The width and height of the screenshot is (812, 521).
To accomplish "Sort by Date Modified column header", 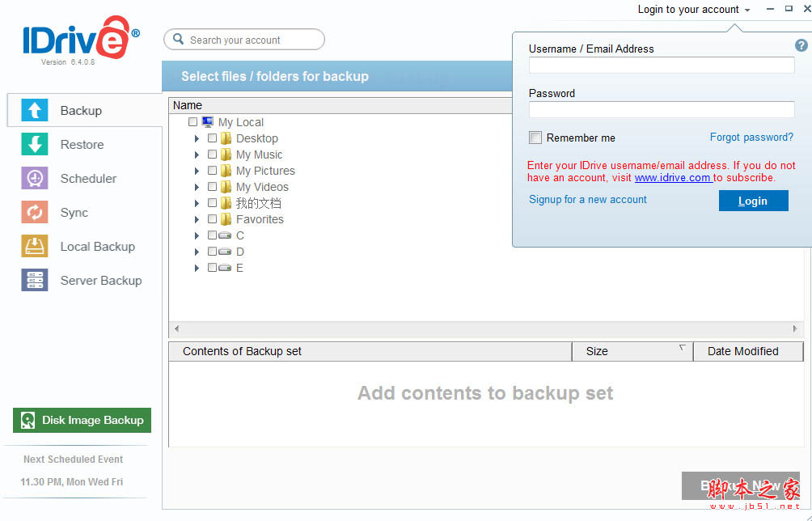I will pyautogui.click(x=748, y=351).
